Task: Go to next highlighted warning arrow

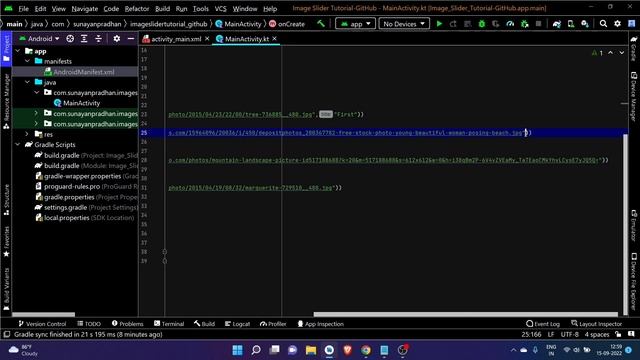Action: click(621, 53)
